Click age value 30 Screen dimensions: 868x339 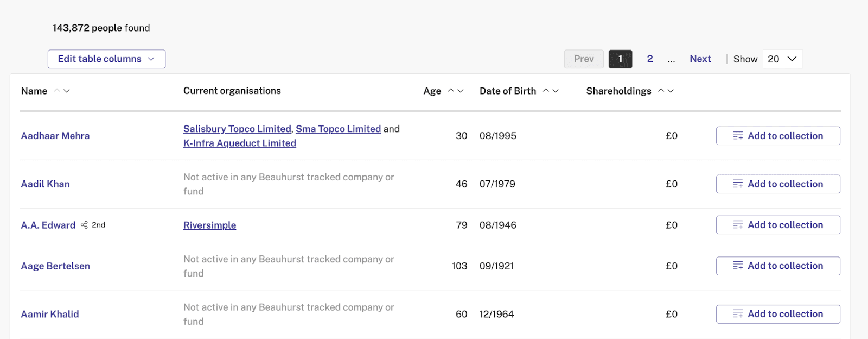pos(462,136)
